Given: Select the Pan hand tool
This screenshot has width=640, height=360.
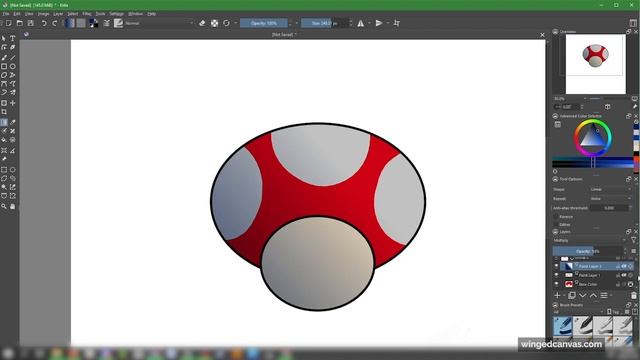Looking at the screenshot, I should 13,207.
